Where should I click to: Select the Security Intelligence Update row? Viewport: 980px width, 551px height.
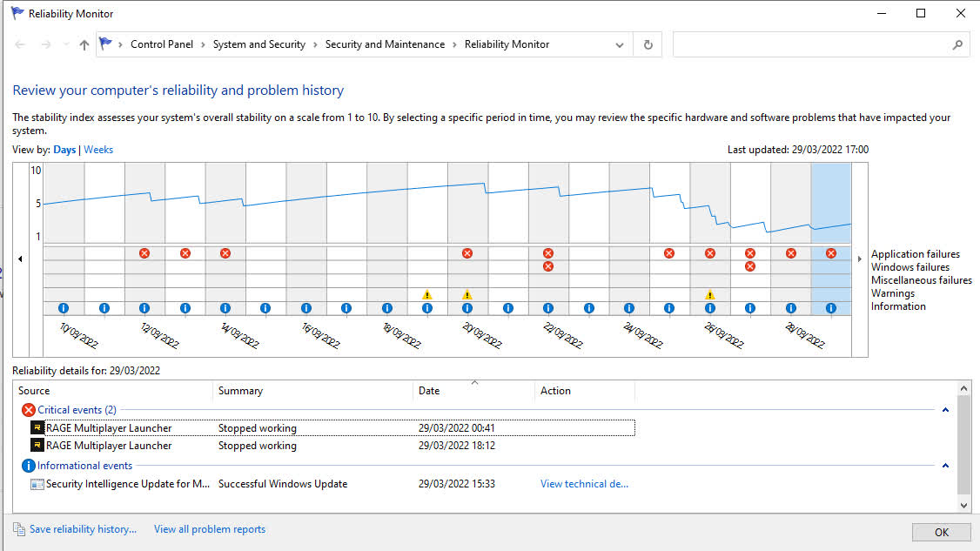pos(332,484)
